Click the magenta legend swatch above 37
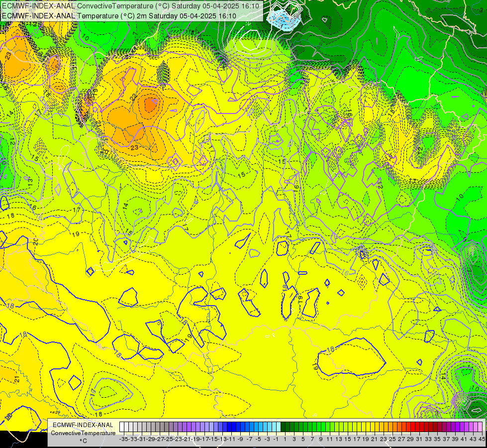487x448 pixels. click(x=444, y=427)
